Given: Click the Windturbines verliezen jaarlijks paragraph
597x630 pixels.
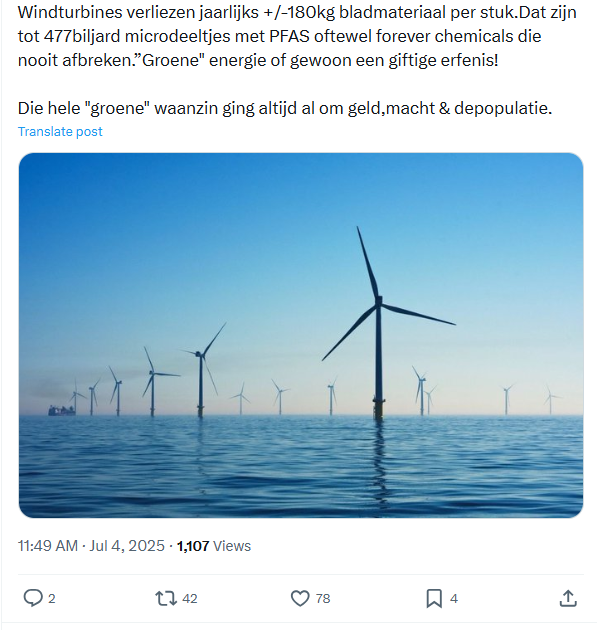Looking at the screenshot, I should pos(297,36).
